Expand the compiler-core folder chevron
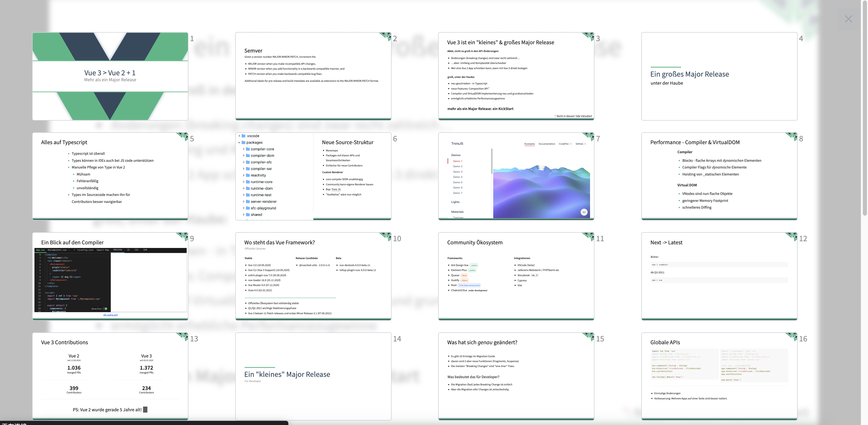Screen dimensions: 868x425 coord(244,149)
